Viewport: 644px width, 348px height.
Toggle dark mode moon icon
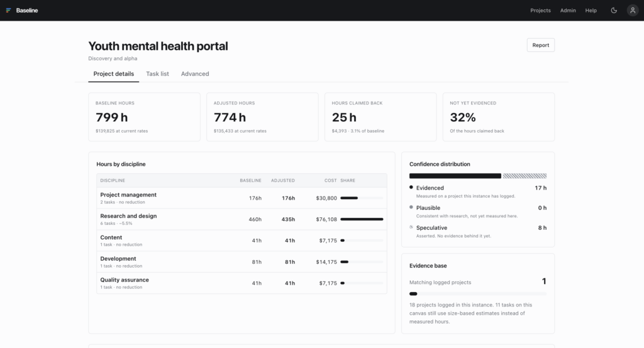tap(614, 10)
